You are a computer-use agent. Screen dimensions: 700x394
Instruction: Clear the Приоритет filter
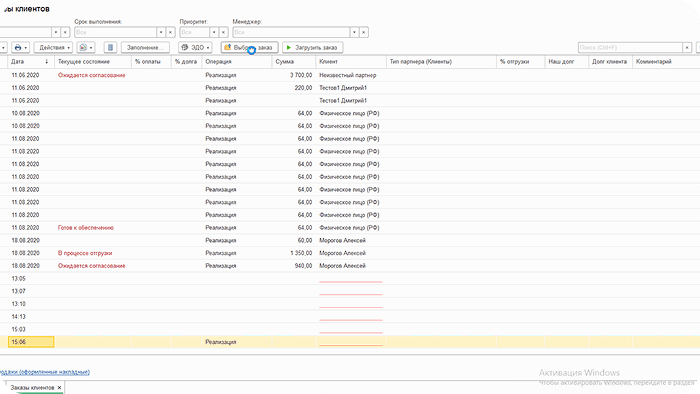[223, 32]
